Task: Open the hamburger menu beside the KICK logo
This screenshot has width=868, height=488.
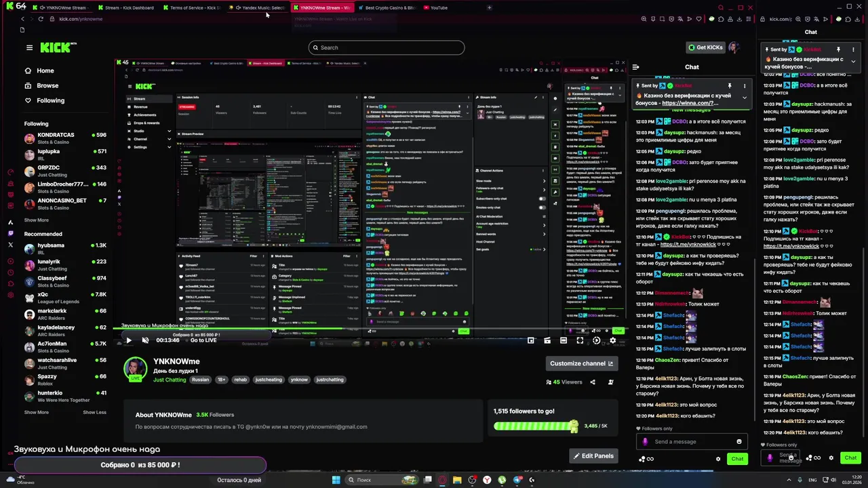Action: 29,47
